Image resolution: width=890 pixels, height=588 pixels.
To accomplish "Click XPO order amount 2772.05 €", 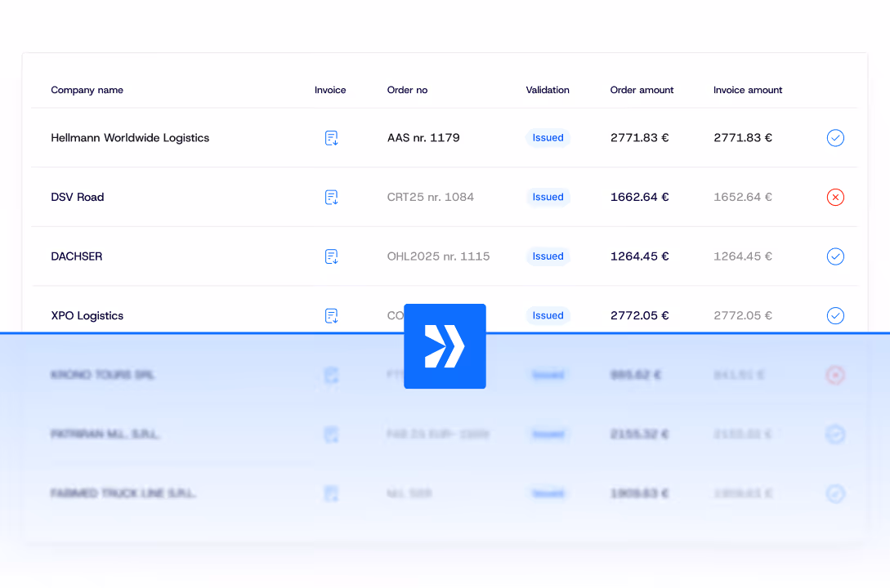I will (x=640, y=316).
